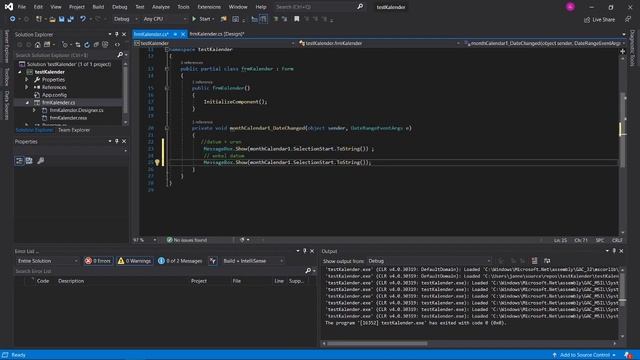Click the Start debugging button
Viewport: 640px width, 360px height.
coord(203,19)
